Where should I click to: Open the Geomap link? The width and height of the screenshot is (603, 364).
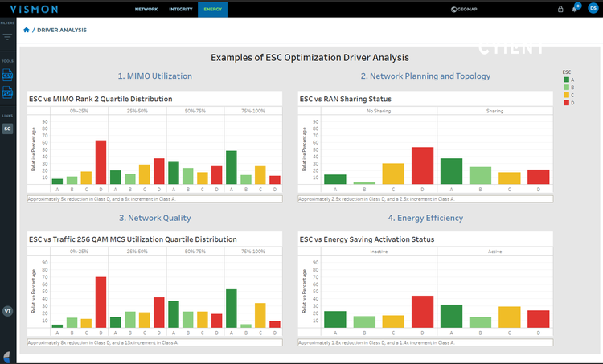pos(464,9)
